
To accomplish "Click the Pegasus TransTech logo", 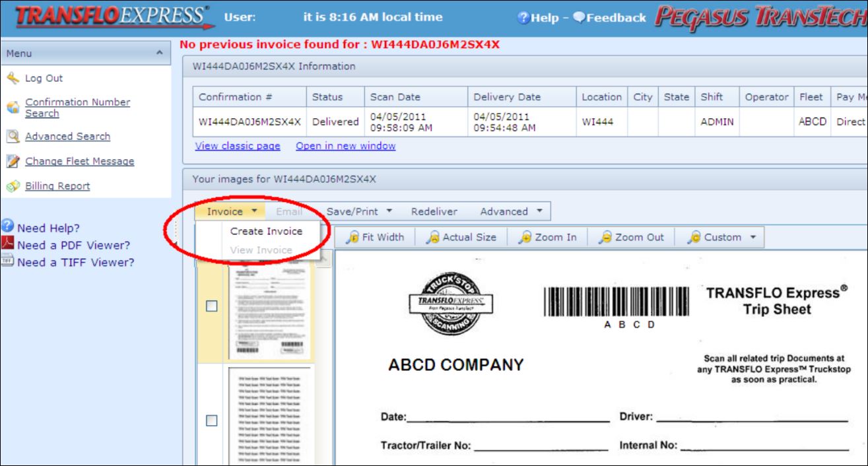I will coord(760,18).
